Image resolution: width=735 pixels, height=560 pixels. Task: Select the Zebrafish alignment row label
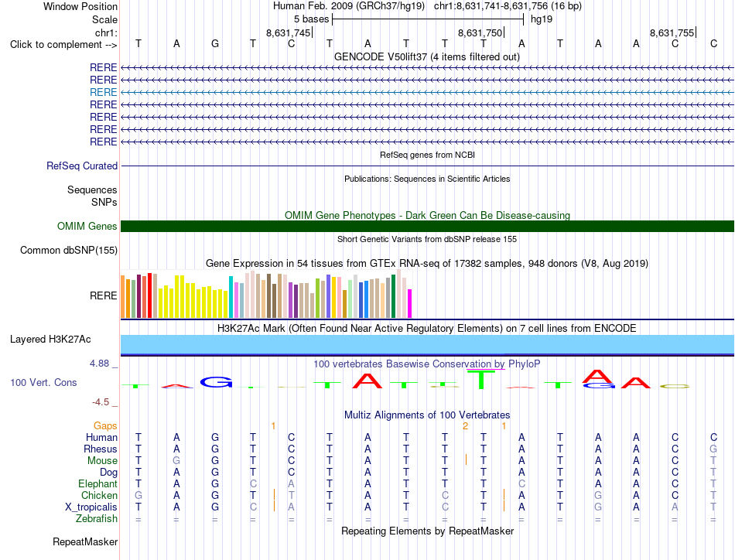pos(97,519)
